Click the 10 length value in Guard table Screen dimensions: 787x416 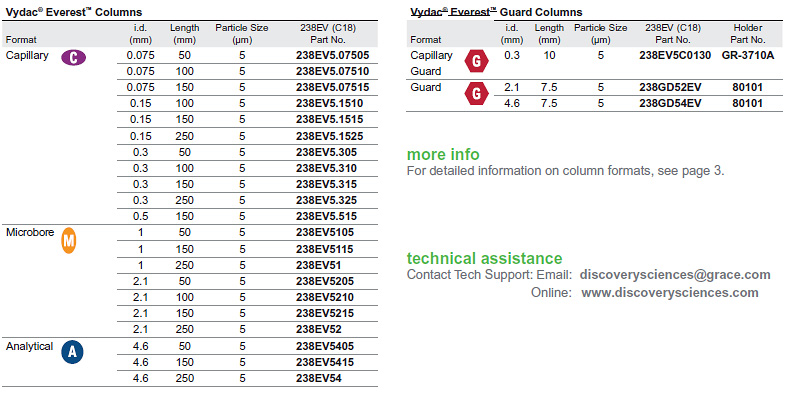549,55
